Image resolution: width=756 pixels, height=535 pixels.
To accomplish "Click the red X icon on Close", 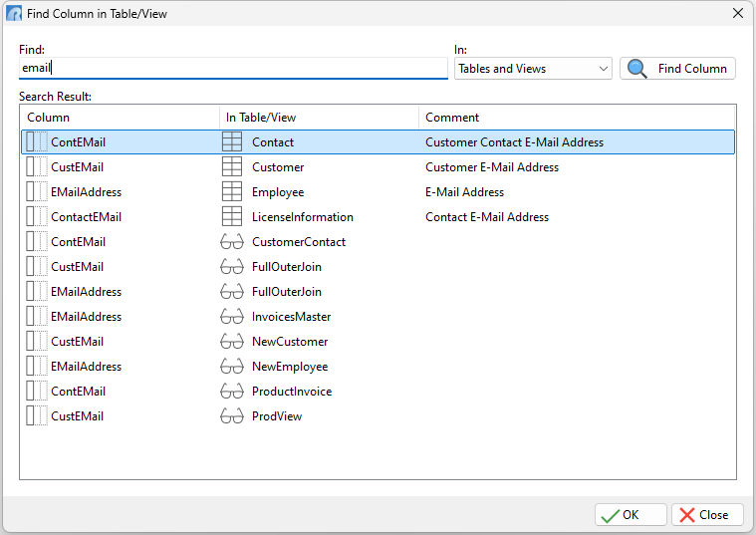I will pyautogui.click(x=686, y=515).
